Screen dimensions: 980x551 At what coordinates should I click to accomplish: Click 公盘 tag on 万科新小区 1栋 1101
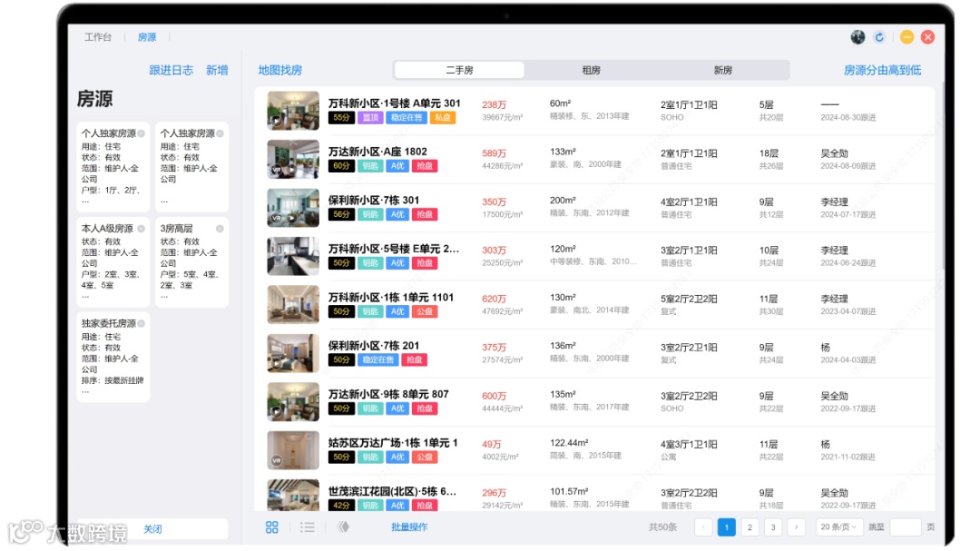click(425, 311)
